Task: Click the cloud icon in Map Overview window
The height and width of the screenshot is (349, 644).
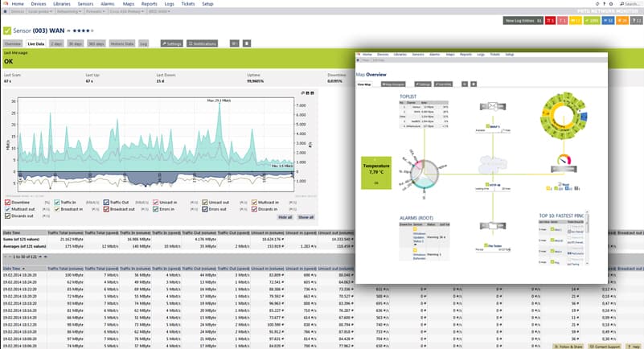Action: point(492,165)
